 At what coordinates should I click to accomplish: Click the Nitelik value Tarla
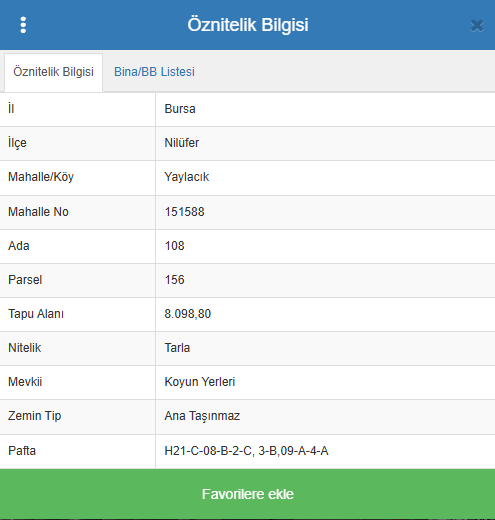177,348
